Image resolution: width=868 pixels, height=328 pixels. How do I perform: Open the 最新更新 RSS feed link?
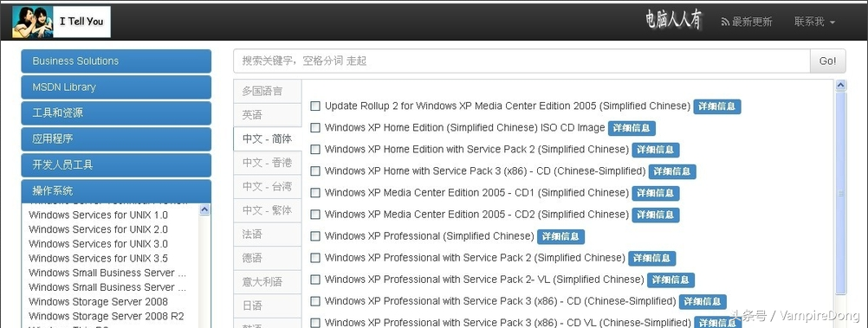coord(746,23)
